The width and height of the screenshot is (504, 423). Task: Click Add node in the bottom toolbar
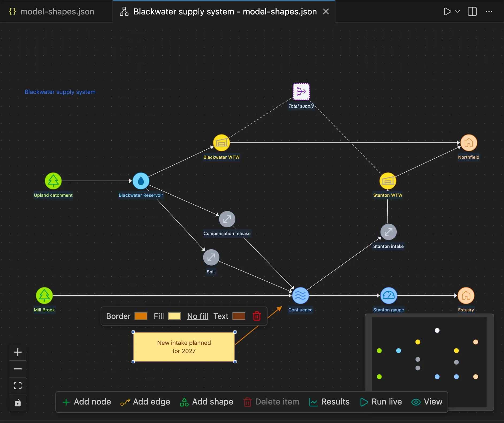click(86, 402)
